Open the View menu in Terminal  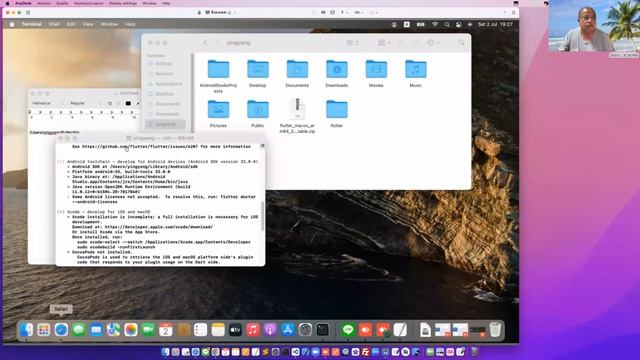pyautogui.click(x=88, y=24)
